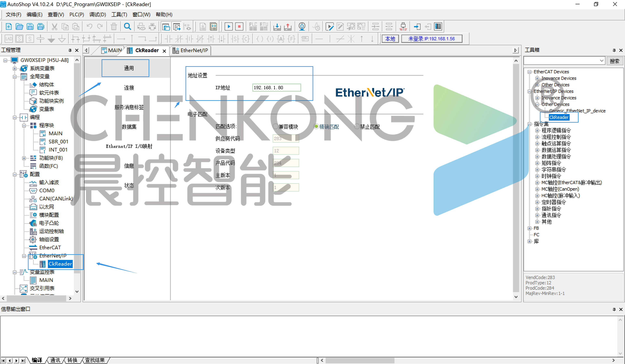Open the 数据集 settings page
The height and width of the screenshot is (364, 625).
(129, 127)
